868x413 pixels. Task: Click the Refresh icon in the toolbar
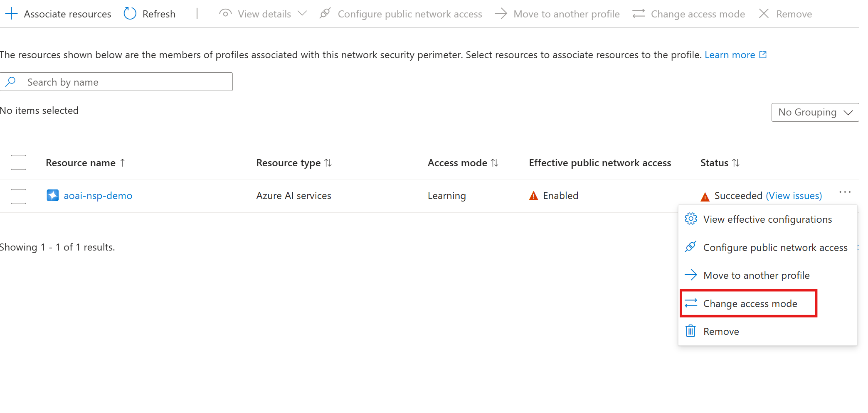(x=129, y=13)
